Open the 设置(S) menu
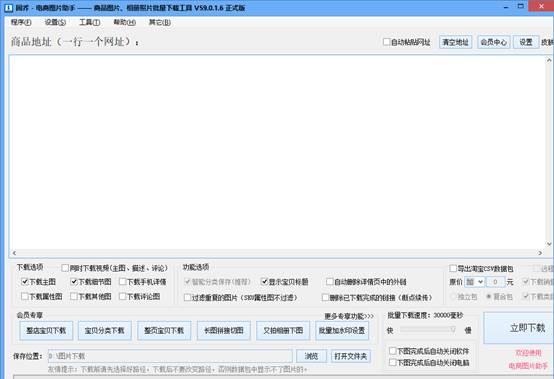This screenshot has height=379, width=554. [55, 22]
